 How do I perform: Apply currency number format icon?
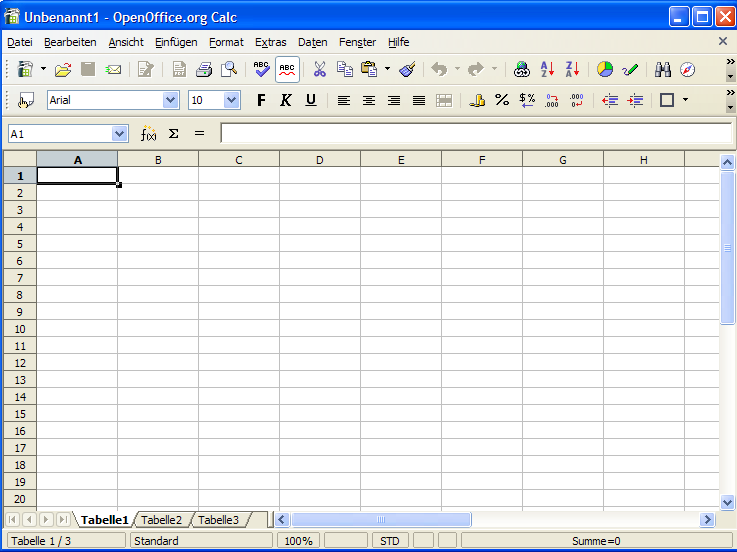click(x=477, y=100)
